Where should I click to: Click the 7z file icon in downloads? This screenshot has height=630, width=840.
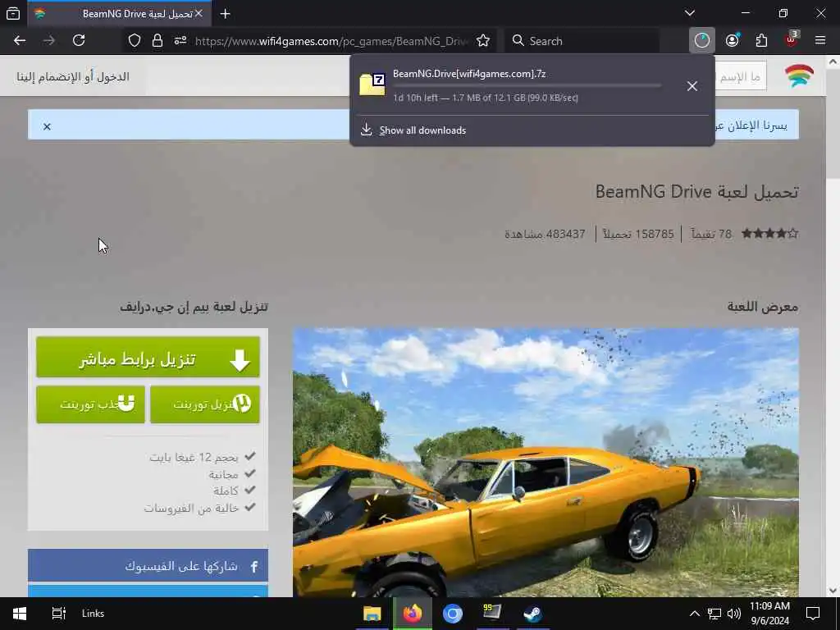pos(372,84)
